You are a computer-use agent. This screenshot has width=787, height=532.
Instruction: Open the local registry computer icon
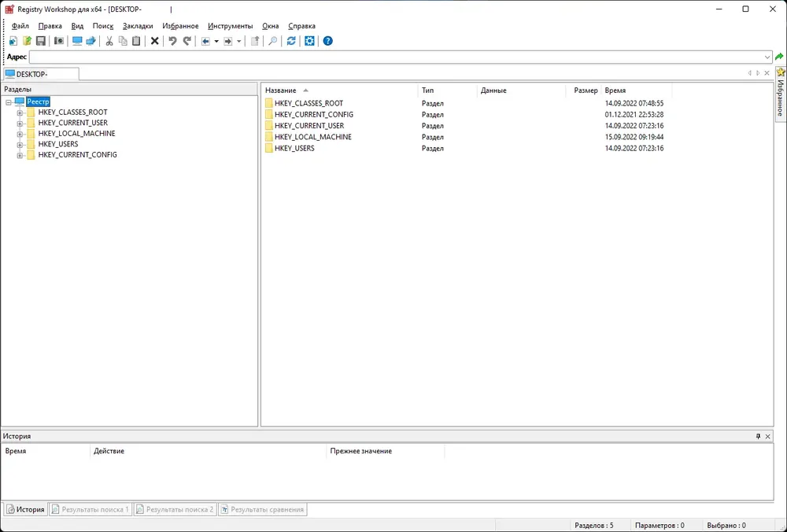click(77, 41)
